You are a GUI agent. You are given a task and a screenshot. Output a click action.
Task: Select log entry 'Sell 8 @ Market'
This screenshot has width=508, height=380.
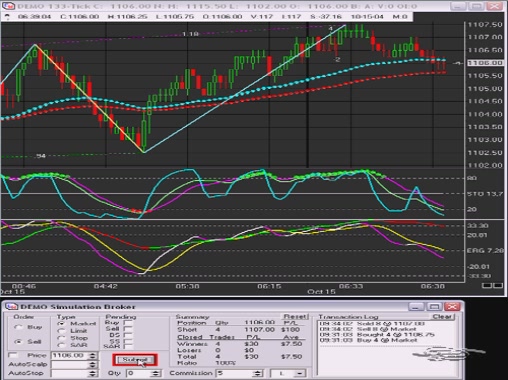point(368,329)
